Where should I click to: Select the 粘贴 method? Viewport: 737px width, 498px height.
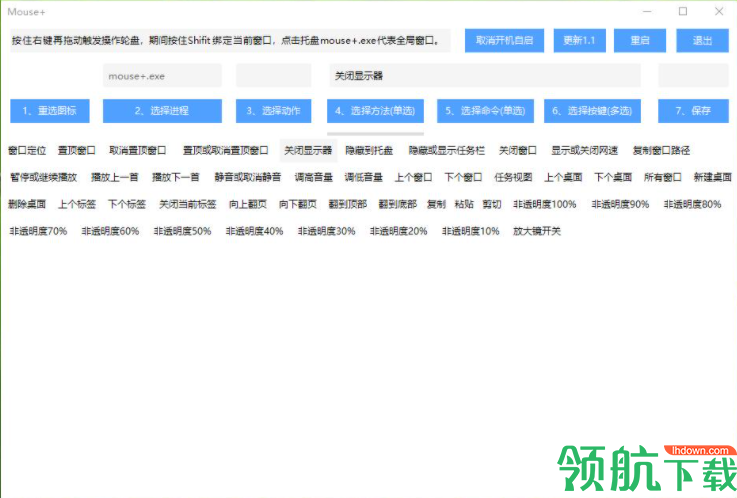point(464,204)
